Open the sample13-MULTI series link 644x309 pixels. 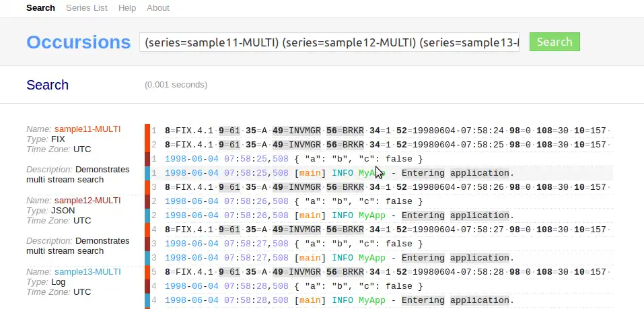click(x=87, y=272)
